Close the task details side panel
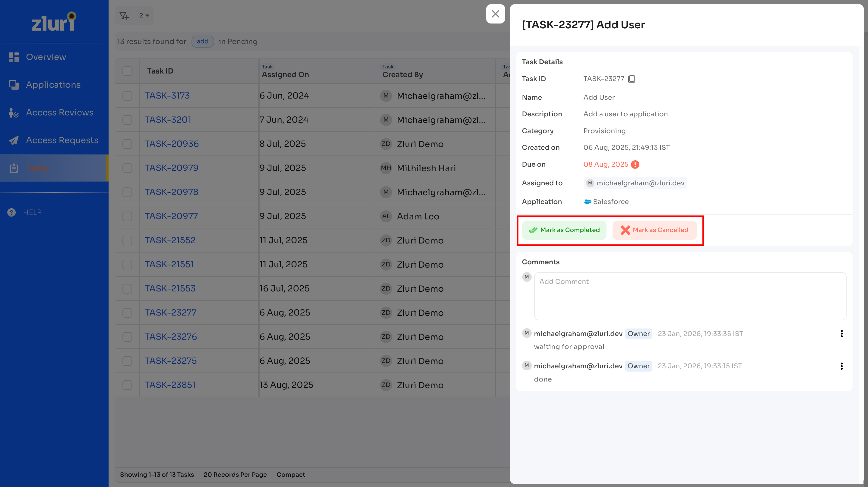The image size is (868, 487). 495,14
